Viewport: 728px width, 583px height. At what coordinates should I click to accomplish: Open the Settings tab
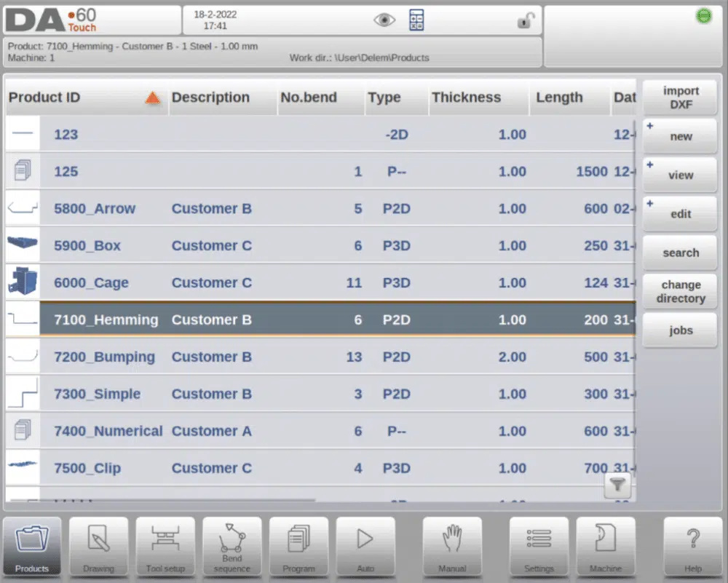(539, 547)
